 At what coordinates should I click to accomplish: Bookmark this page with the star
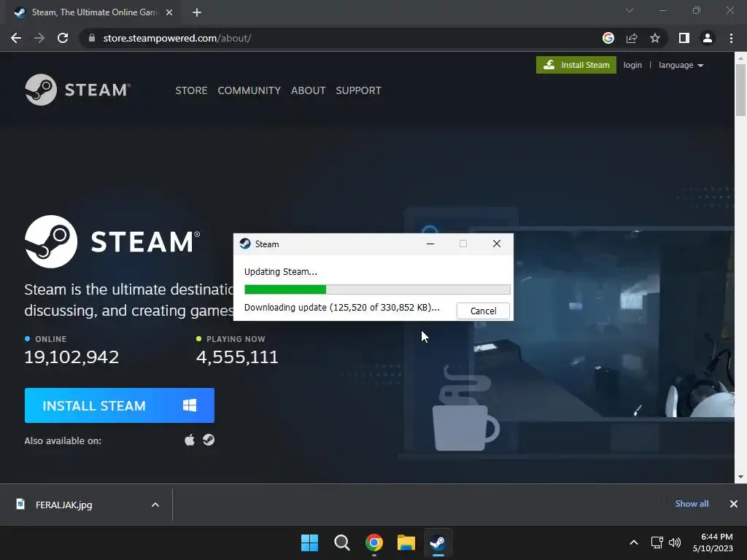click(655, 38)
